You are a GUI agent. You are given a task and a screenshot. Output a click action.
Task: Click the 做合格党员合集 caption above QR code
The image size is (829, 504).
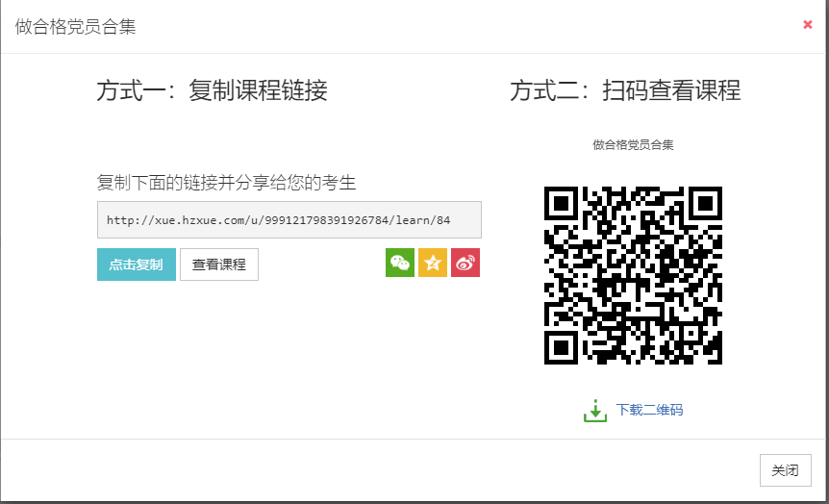[633, 145]
